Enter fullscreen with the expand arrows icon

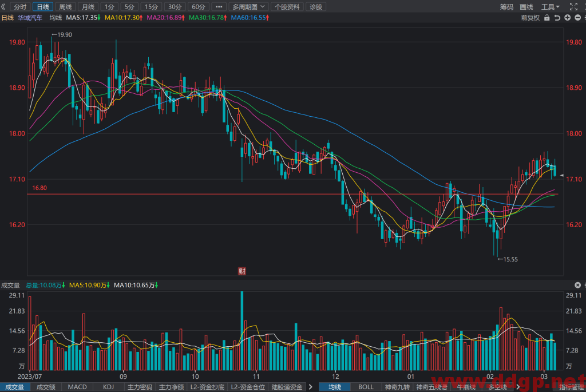(573, 7)
